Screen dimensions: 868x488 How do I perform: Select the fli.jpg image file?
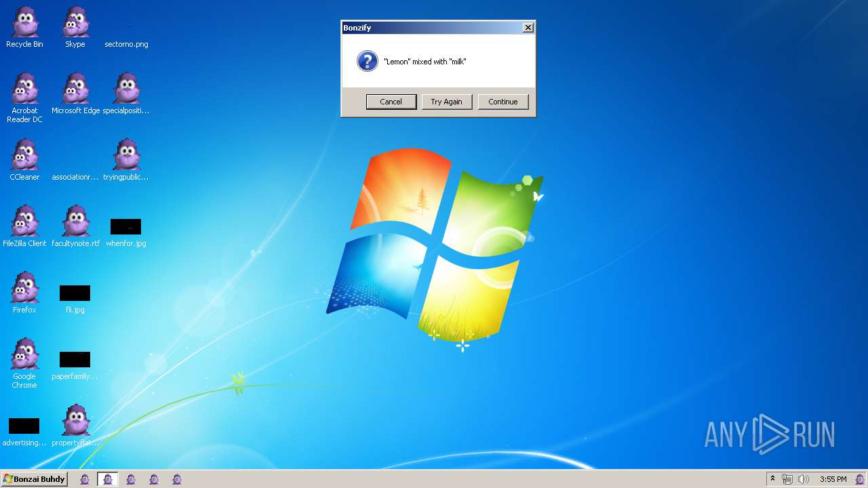click(x=75, y=299)
